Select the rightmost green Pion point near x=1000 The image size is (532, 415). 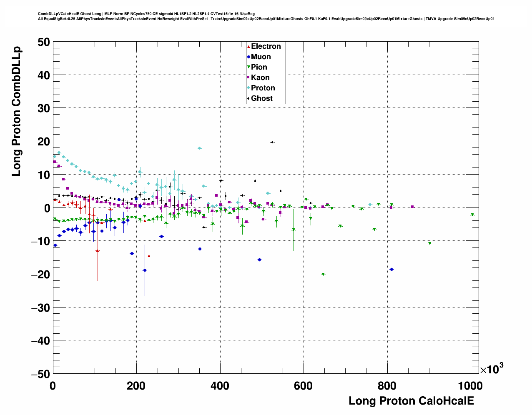click(x=472, y=215)
